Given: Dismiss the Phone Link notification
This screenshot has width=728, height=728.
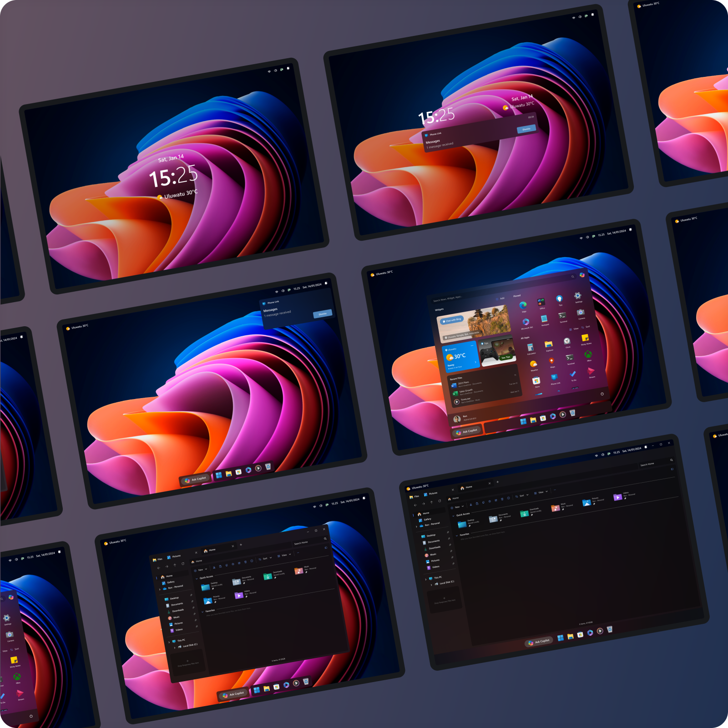Looking at the screenshot, I should [x=323, y=313].
